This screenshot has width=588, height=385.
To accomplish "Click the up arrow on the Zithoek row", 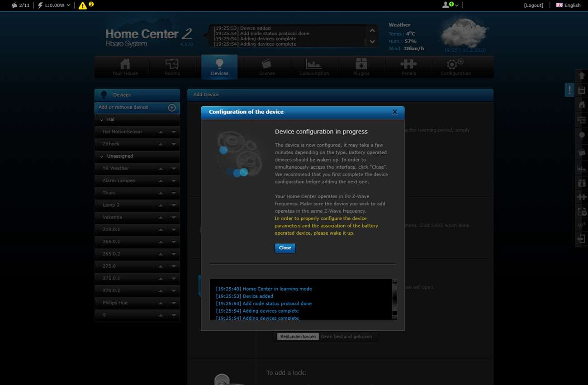I will tap(161, 144).
